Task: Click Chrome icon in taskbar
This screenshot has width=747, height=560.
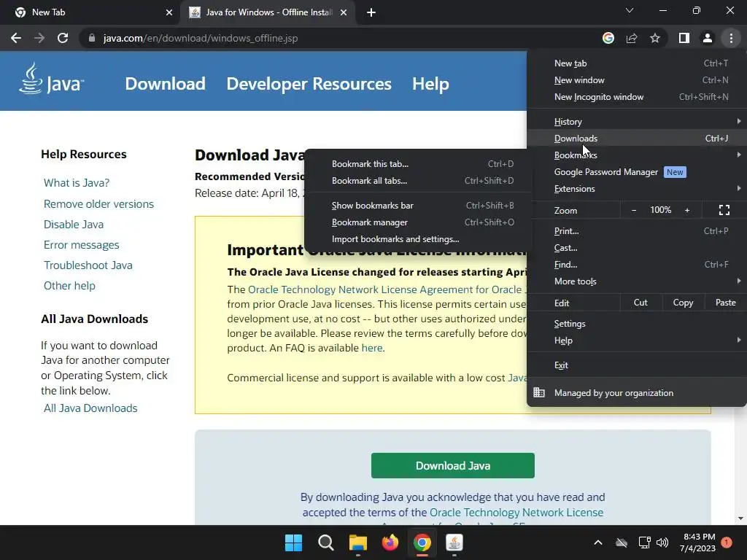Action: [x=422, y=542]
